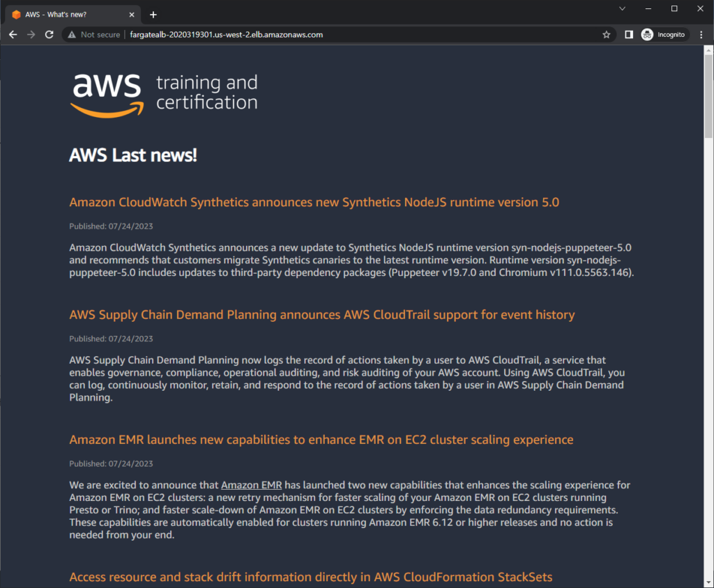Click the AWS Last news! heading
This screenshot has height=588, width=714.
(133, 155)
